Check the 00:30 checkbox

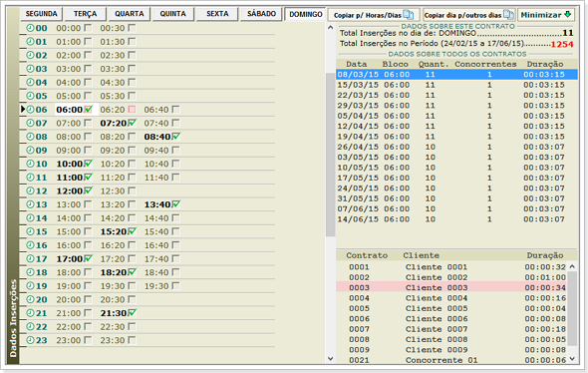tap(132, 28)
